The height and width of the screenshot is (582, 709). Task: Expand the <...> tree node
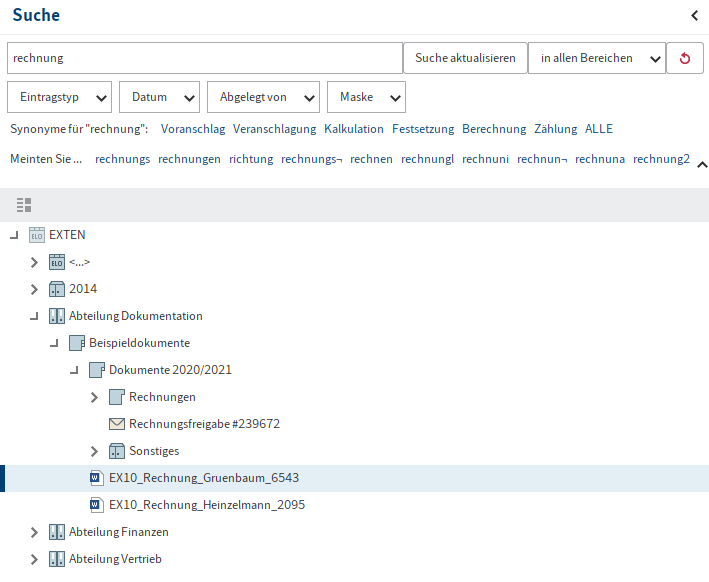(34, 262)
